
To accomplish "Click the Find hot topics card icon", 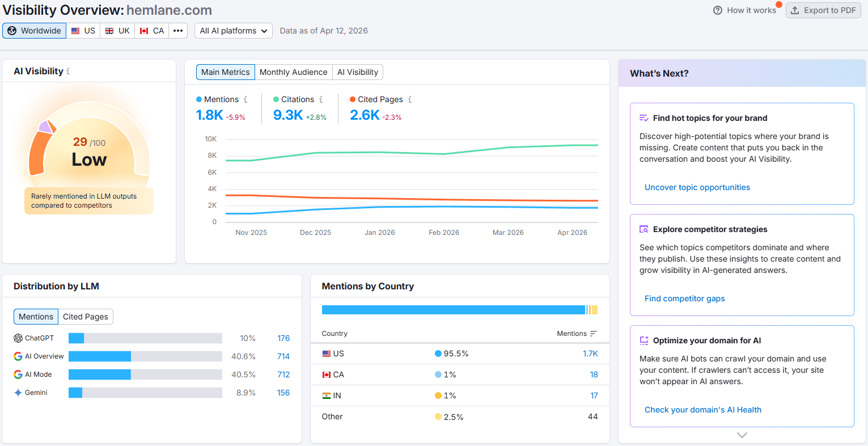I will pos(643,117).
